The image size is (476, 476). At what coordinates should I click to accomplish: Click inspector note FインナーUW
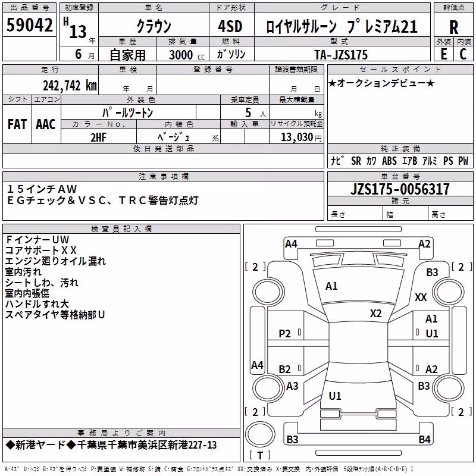[37, 240]
